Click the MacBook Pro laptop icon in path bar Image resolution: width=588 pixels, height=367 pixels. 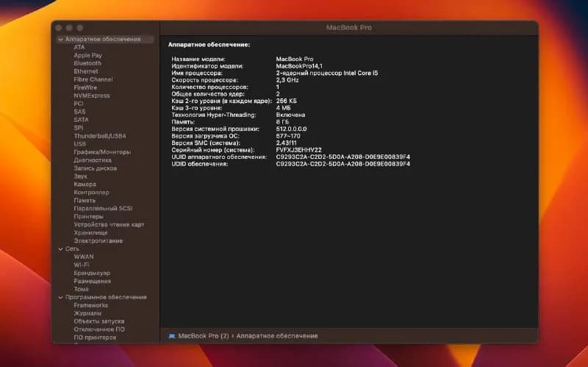coord(172,336)
